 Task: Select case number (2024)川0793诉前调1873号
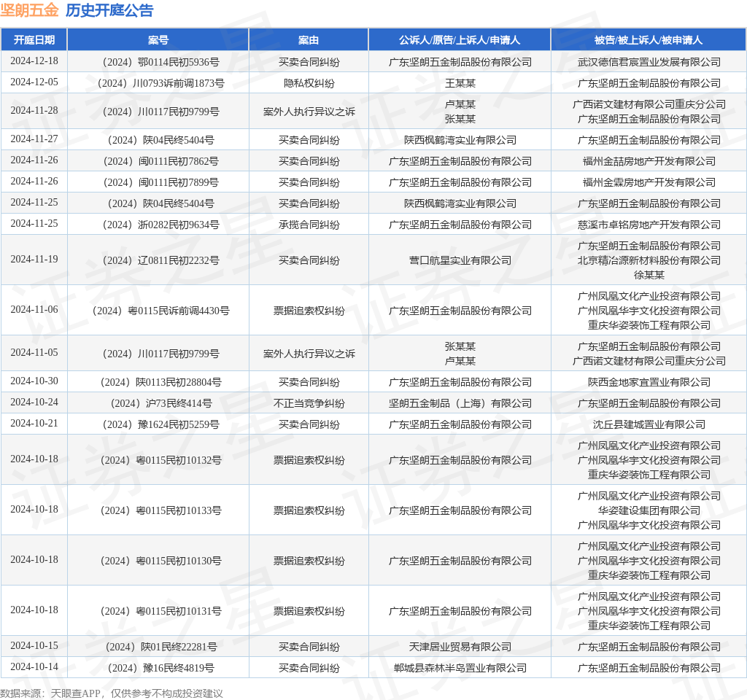160,83
